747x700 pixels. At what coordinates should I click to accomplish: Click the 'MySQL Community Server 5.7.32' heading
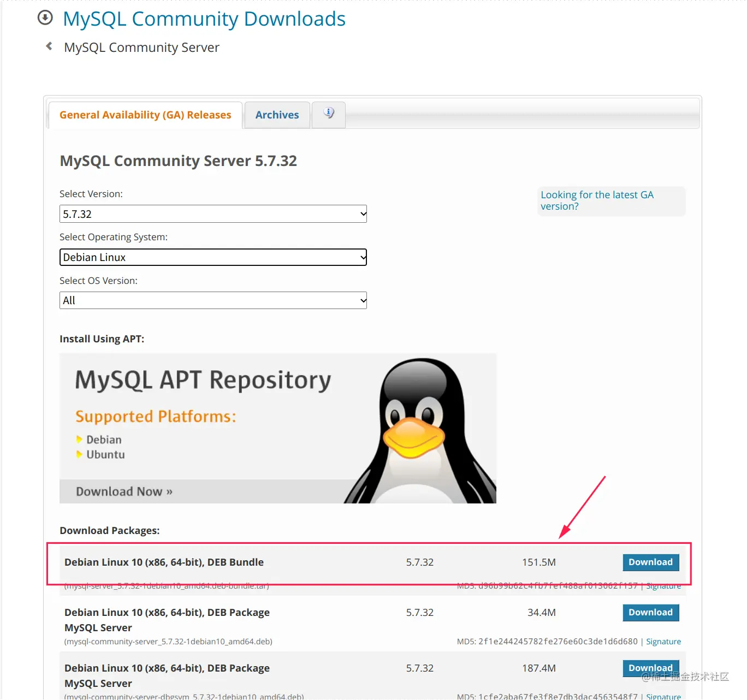[x=179, y=161]
